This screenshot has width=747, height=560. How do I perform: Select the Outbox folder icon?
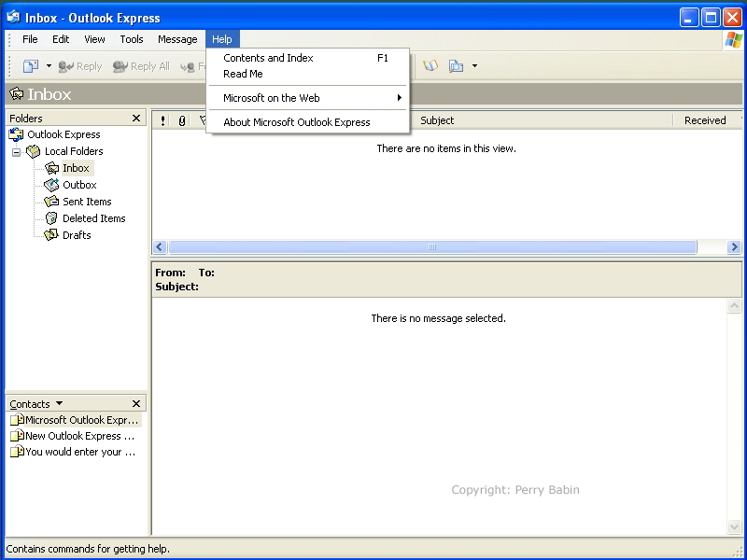tap(52, 185)
